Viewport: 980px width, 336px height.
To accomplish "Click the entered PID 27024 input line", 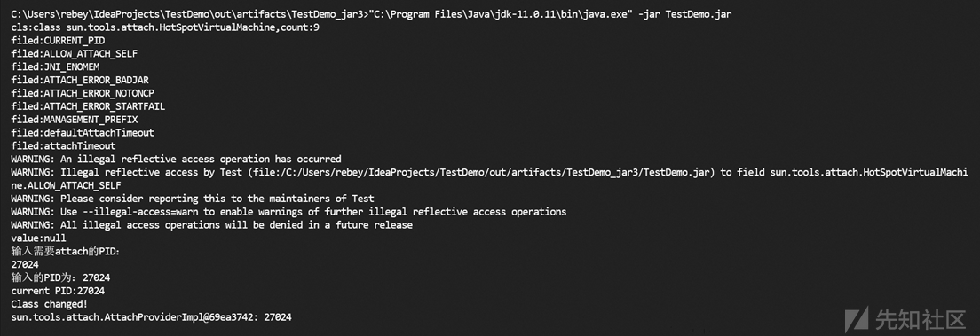I will pos(25,264).
